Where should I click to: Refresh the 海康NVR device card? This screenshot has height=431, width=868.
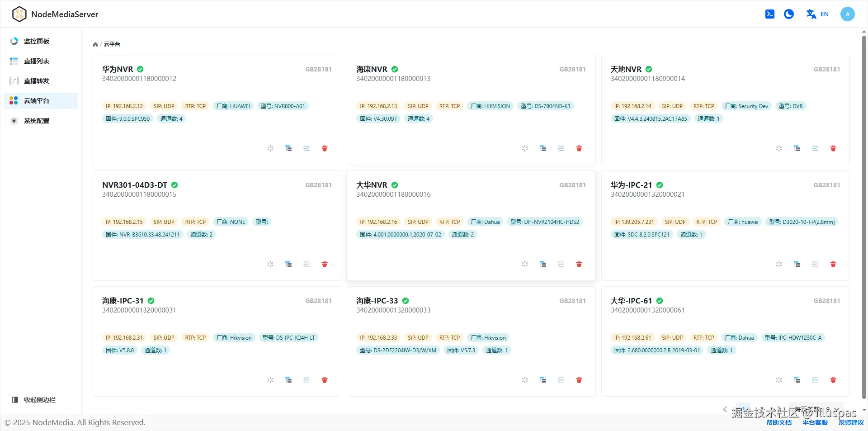coord(525,148)
